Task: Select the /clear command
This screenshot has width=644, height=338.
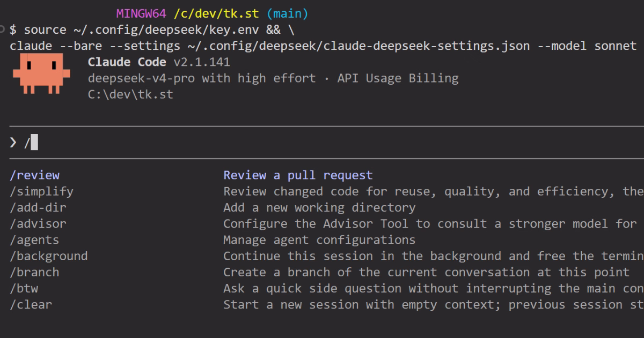Action: (31, 304)
